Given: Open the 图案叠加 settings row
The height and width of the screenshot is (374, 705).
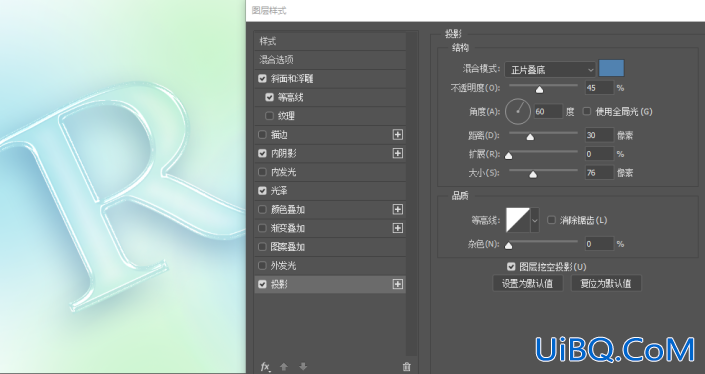Looking at the screenshot, I should [330, 247].
